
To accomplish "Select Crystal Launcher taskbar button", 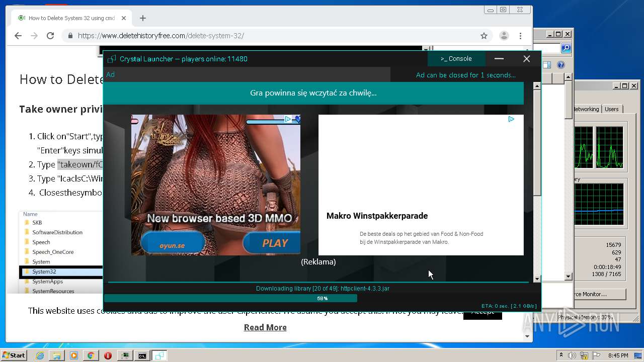I will click(159, 355).
